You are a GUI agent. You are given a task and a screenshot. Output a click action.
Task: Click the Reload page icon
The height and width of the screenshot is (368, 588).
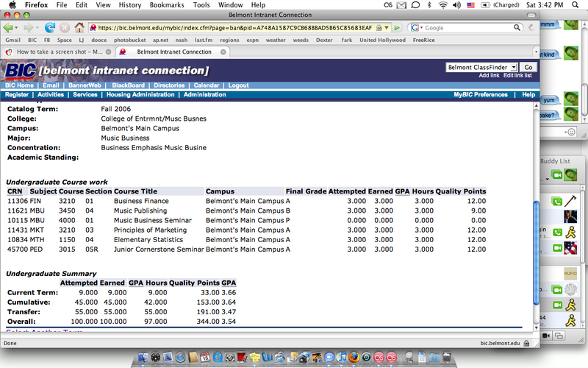click(51, 27)
